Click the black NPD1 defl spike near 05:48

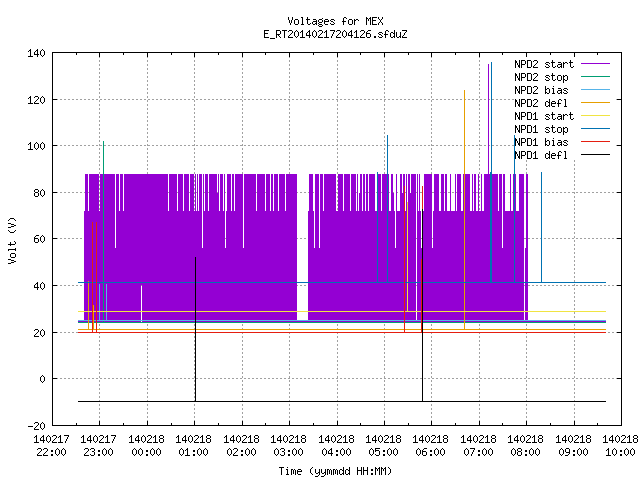[x=422, y=306]
